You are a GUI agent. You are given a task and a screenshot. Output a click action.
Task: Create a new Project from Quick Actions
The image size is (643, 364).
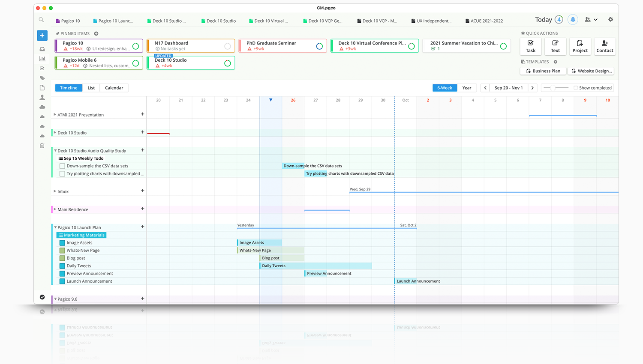(x=580, y=46)
